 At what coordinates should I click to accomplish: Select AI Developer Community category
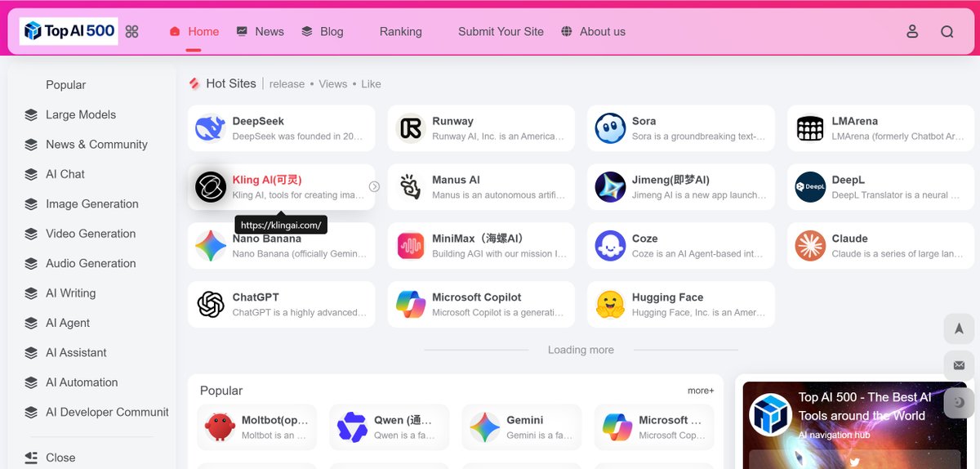point(96,413)
